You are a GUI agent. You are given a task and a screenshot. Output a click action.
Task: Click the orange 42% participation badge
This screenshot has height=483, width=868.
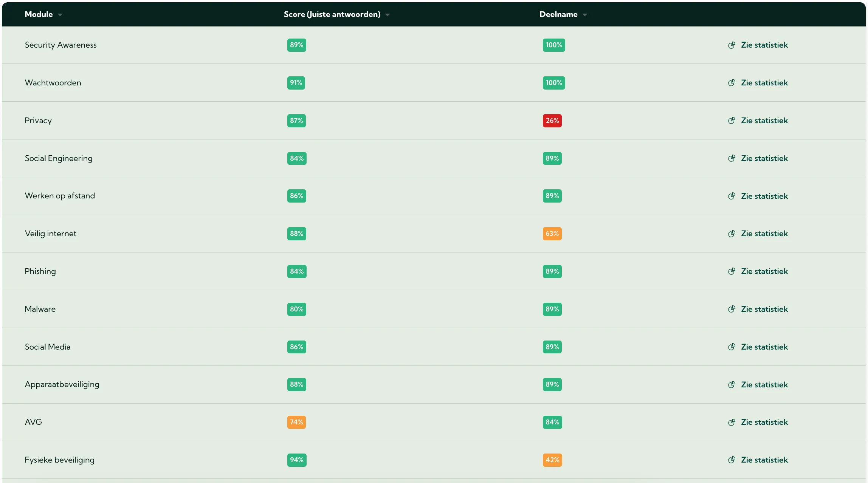coord(552,460)
